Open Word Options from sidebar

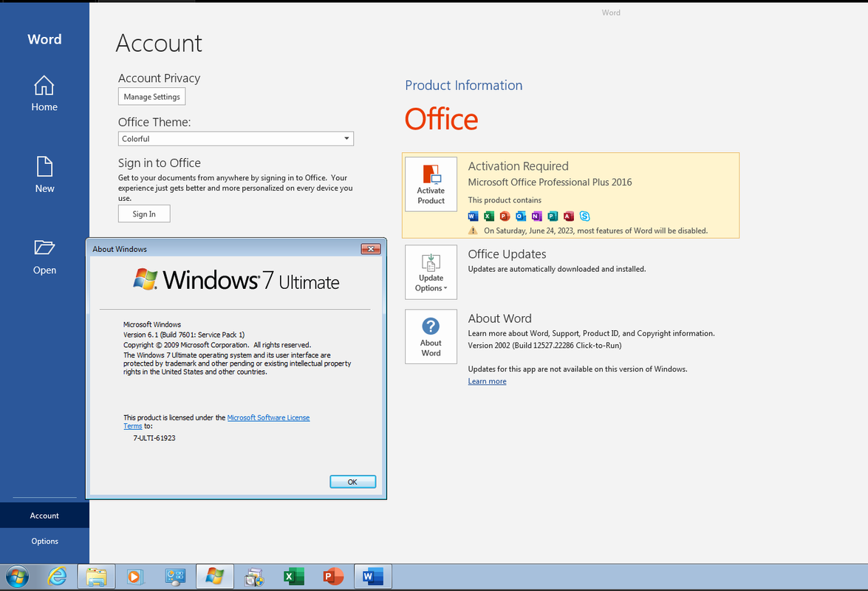[44, 542]
